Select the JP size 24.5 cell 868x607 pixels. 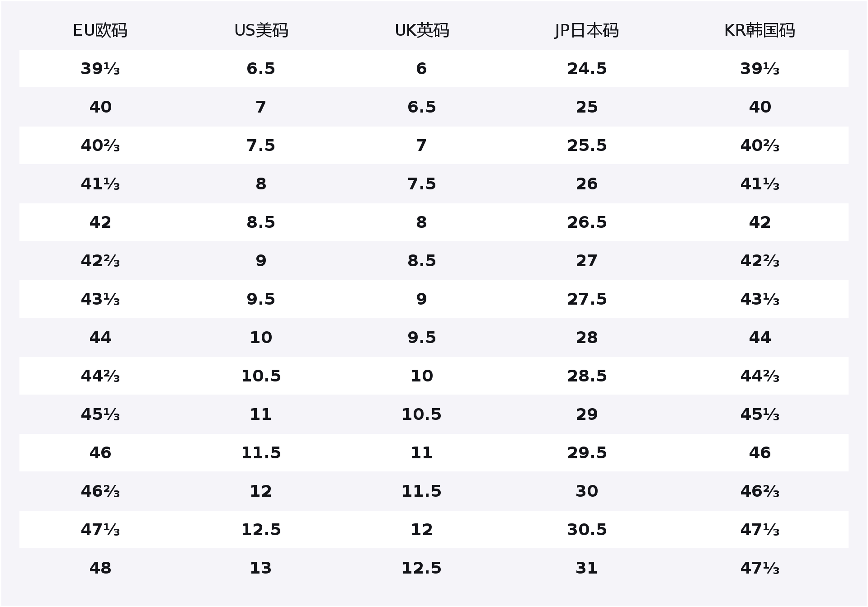pyautogui.click(x=587, y=69)
